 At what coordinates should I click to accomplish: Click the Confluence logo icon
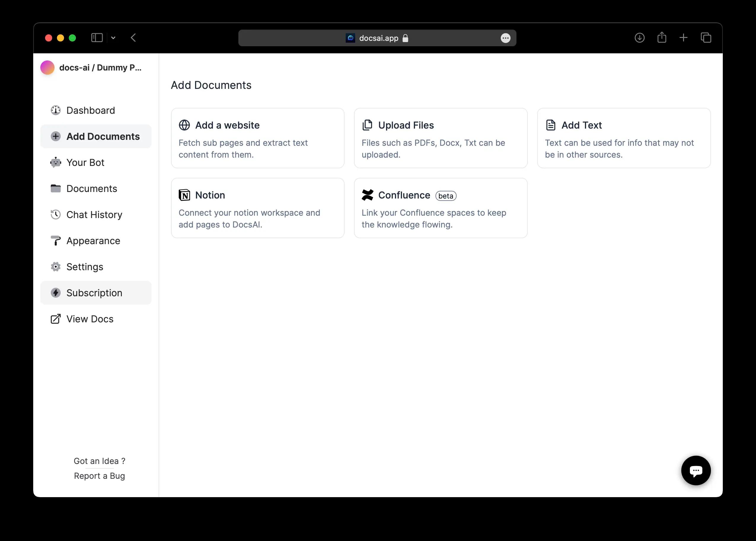367,195
